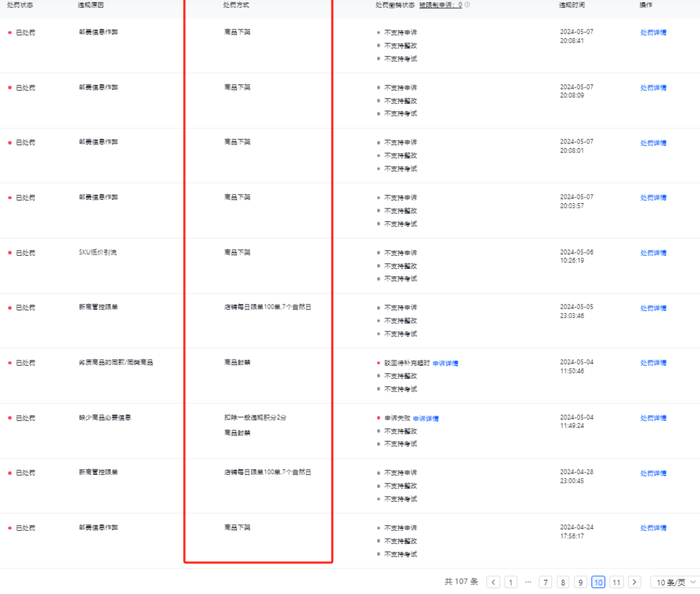Select page 7 in pagination
Image resolution: width=700 pixels, height=594 pixels.
(545, 582)
